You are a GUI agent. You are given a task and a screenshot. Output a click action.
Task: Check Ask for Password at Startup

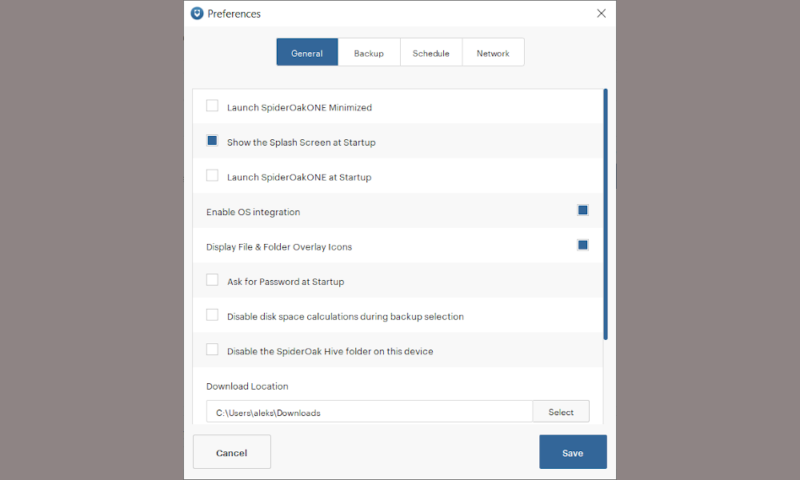(x=212, y=280)
